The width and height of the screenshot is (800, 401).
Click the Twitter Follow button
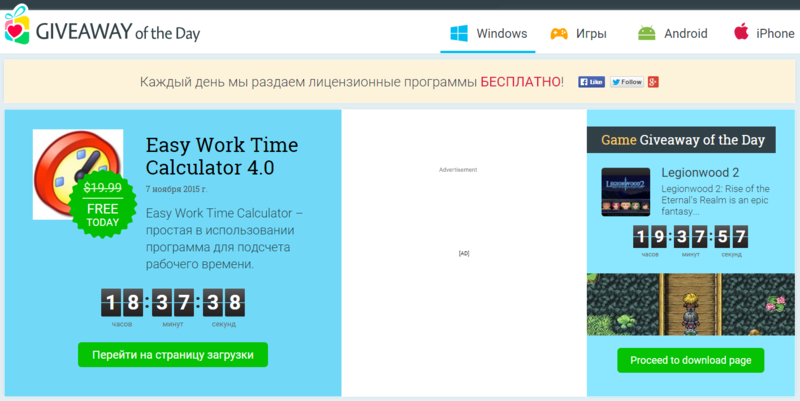tap(627, 82)
